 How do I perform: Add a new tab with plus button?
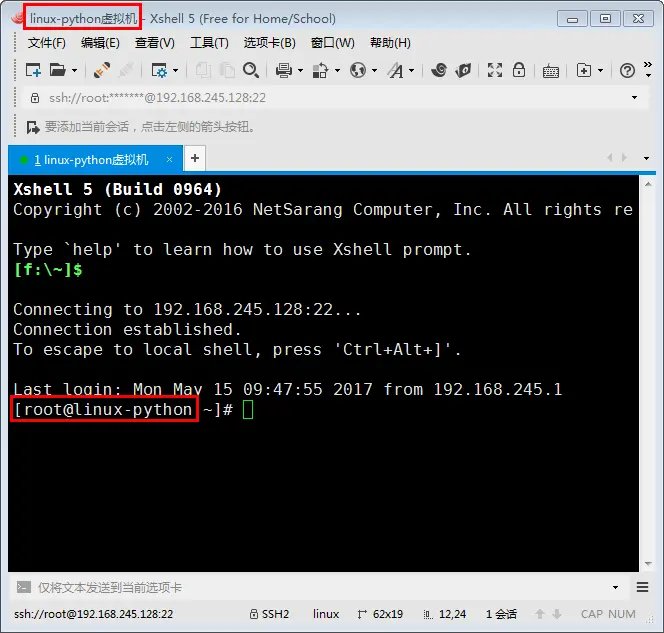(x=195, y=158)
